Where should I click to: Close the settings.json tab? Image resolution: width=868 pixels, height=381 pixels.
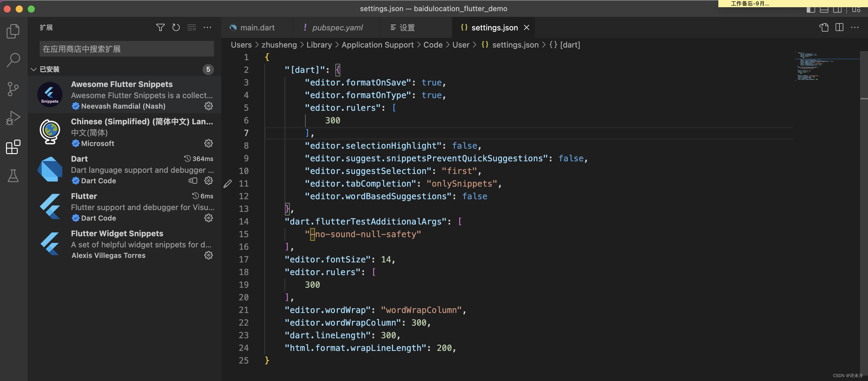coord(527,28)
